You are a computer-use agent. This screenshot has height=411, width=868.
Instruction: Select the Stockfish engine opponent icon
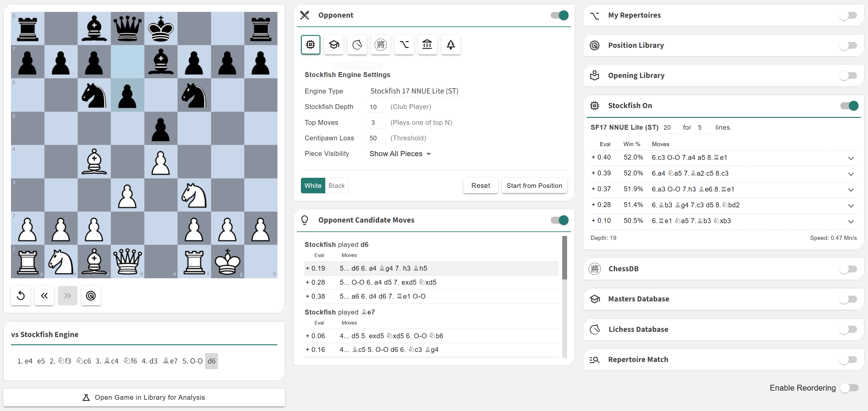(x=310, y=44)
